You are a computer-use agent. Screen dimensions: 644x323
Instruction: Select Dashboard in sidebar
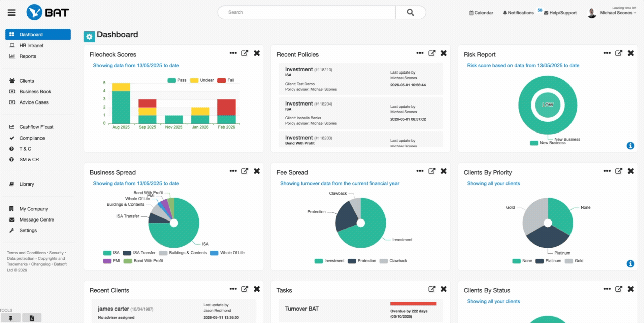click(x=38, y=34)
